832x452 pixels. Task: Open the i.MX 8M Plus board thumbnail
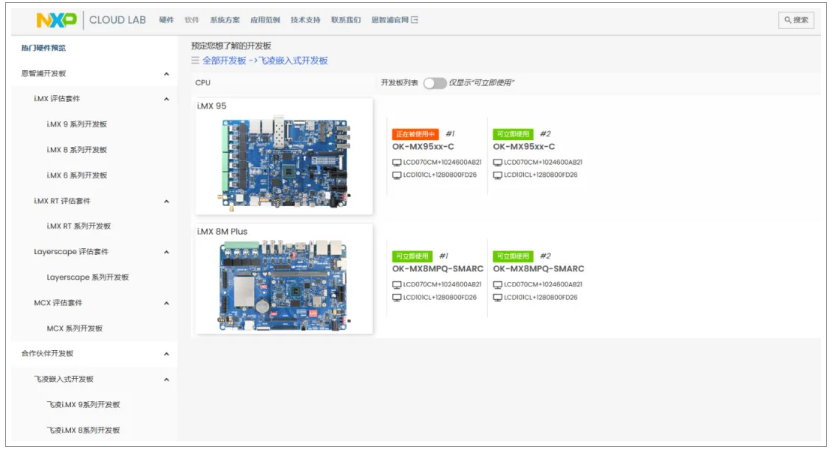[x=284, y=285]
